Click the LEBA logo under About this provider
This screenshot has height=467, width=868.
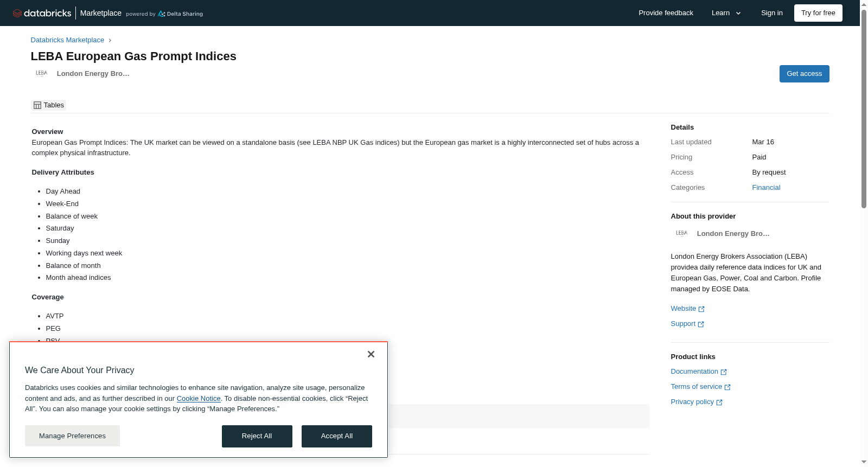tap(682, 233)
